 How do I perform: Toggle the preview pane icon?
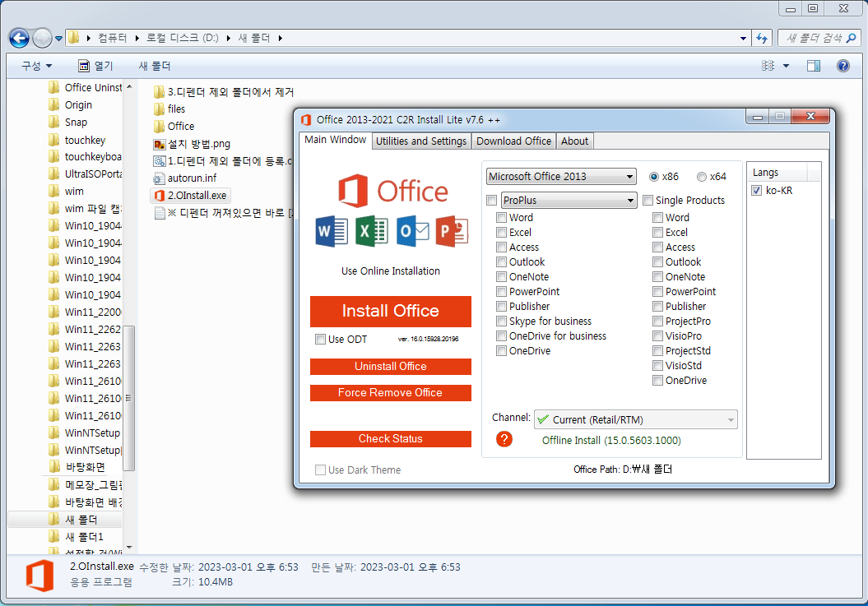(x=813, y=66)
